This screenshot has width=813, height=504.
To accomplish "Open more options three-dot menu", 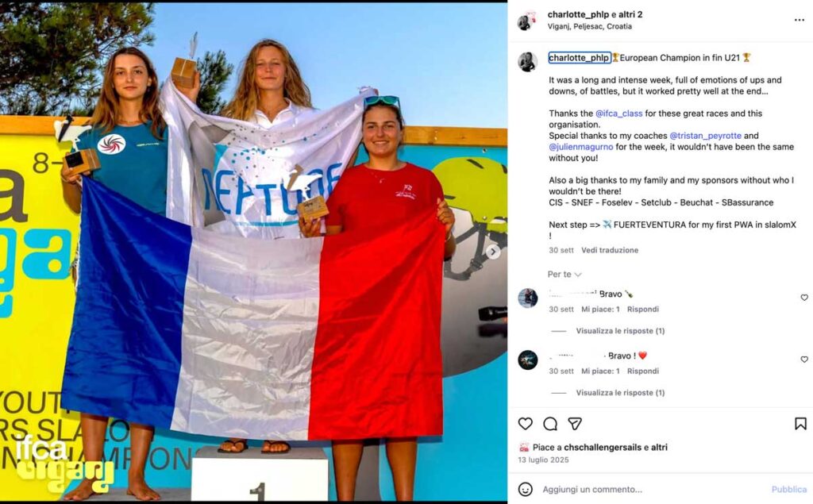I will point(799,20).
